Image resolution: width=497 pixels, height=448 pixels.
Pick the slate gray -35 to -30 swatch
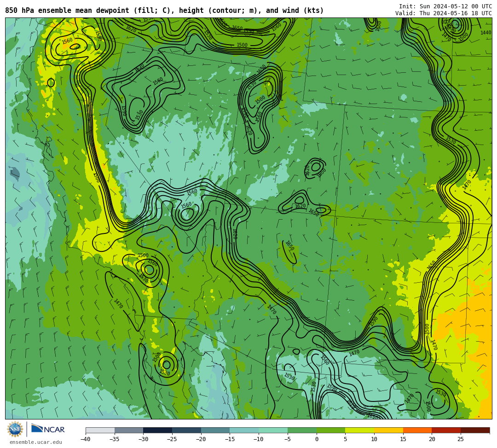click(129, 431)
